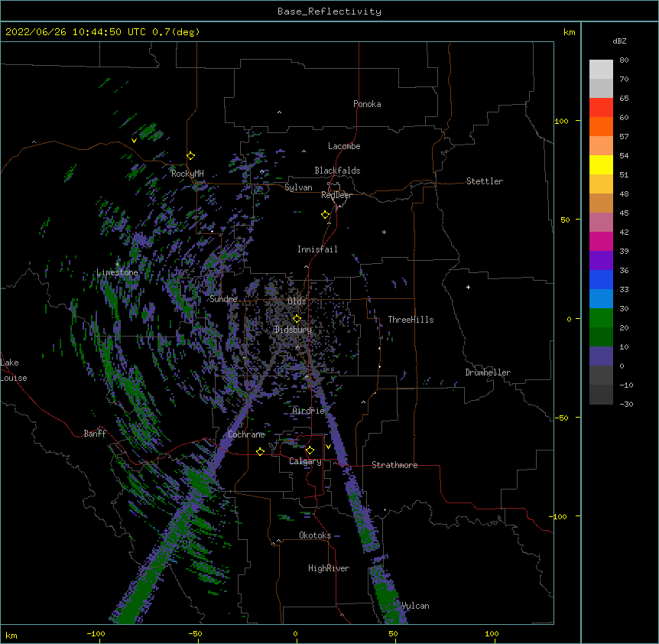This screenshot has width=659, height=644.
Task: Select the ThreeHills label
Action: [x=411, y=320]
